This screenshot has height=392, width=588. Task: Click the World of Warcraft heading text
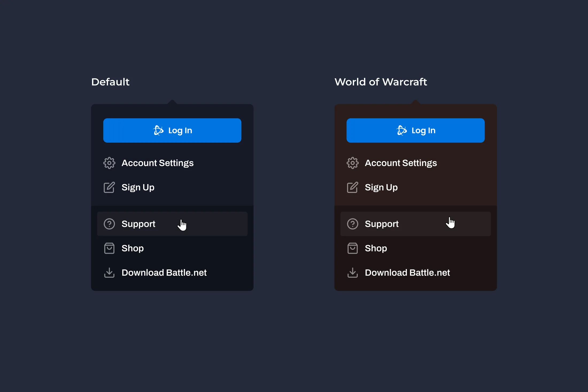pos(381,82)
